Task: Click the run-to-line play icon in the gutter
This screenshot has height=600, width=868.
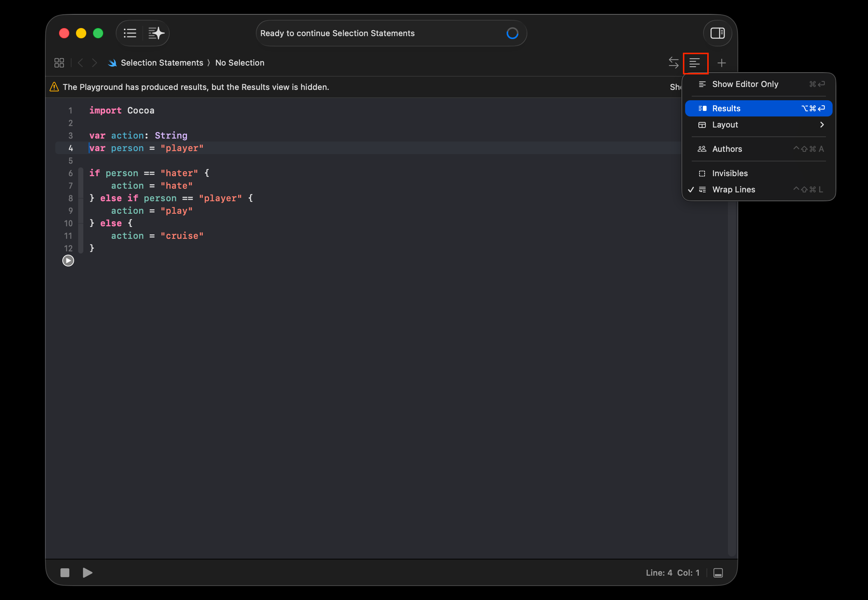Action: tap(68, 261)
